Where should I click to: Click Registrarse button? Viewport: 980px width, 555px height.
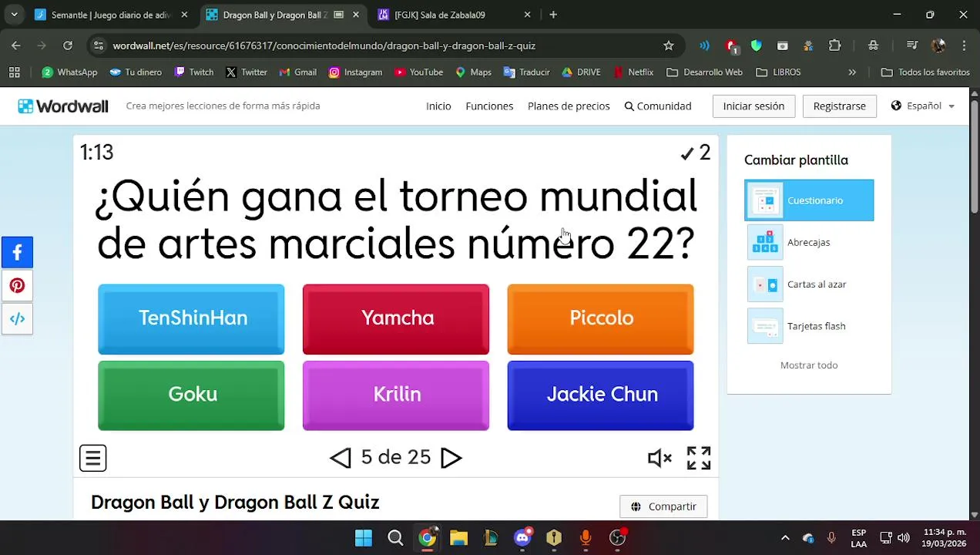click(839, 106)
